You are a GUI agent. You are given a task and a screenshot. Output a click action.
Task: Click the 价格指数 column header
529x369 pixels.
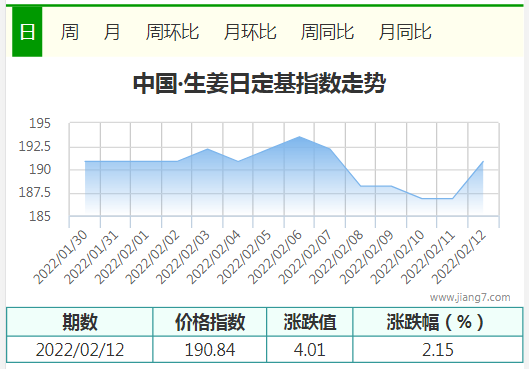tap(210, 322)
